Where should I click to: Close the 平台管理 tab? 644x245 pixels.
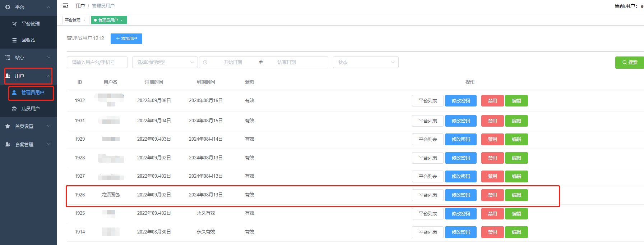click(84, 21)
